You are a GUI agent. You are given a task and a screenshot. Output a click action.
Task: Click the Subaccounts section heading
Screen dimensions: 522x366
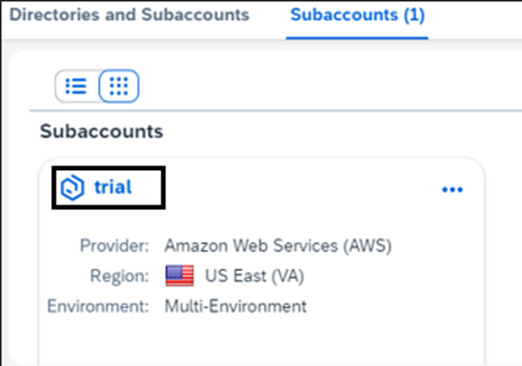click(102, 131)
